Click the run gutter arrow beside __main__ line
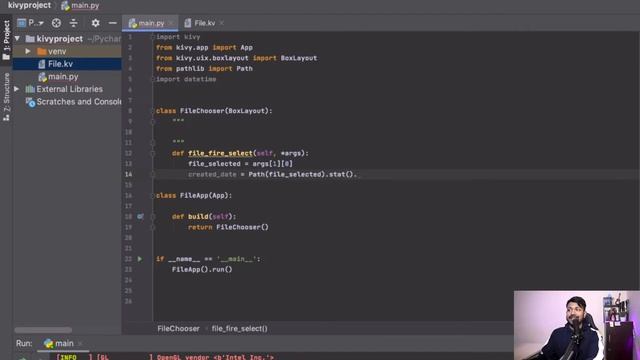The width and height of the screenshot is (640, 360). (x=140, y=259)
